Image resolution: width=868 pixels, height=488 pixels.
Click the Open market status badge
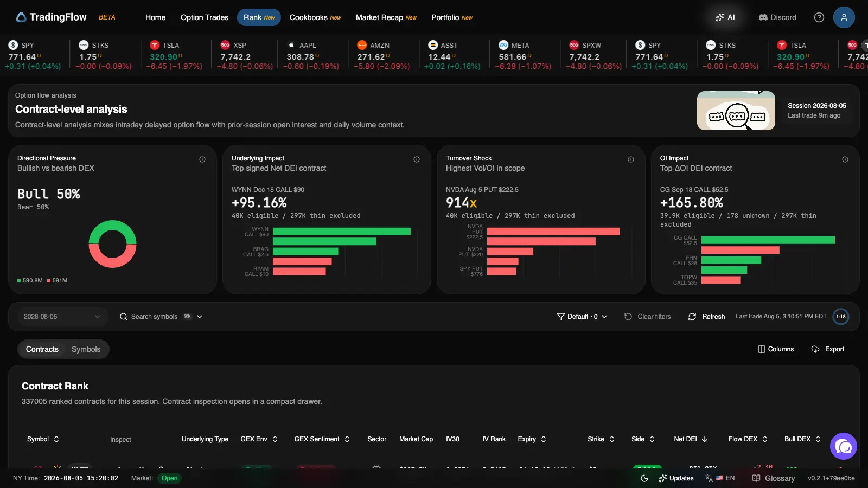click(x=169, y=478)
